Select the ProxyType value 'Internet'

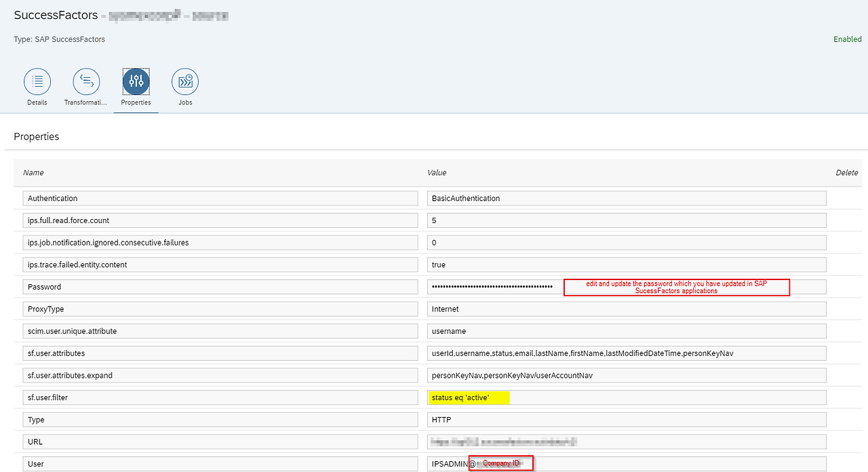[x=627, y=309]
